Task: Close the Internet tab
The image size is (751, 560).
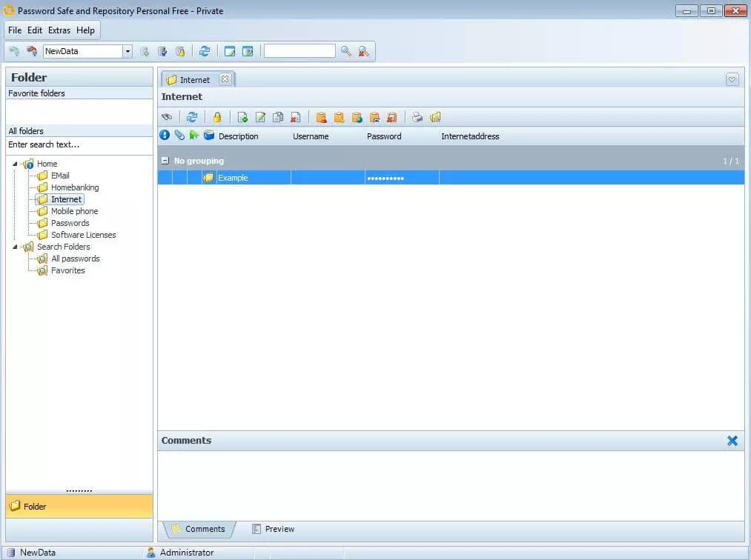Action: point(225,79)
